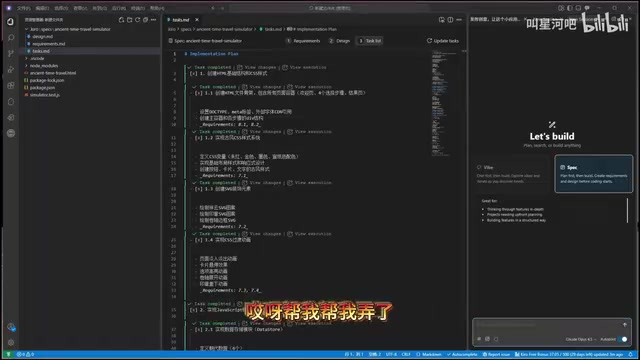Open package.json in the explorer
Image resolution: width=640 pixels, height=360 pixels.
(42, 88)
